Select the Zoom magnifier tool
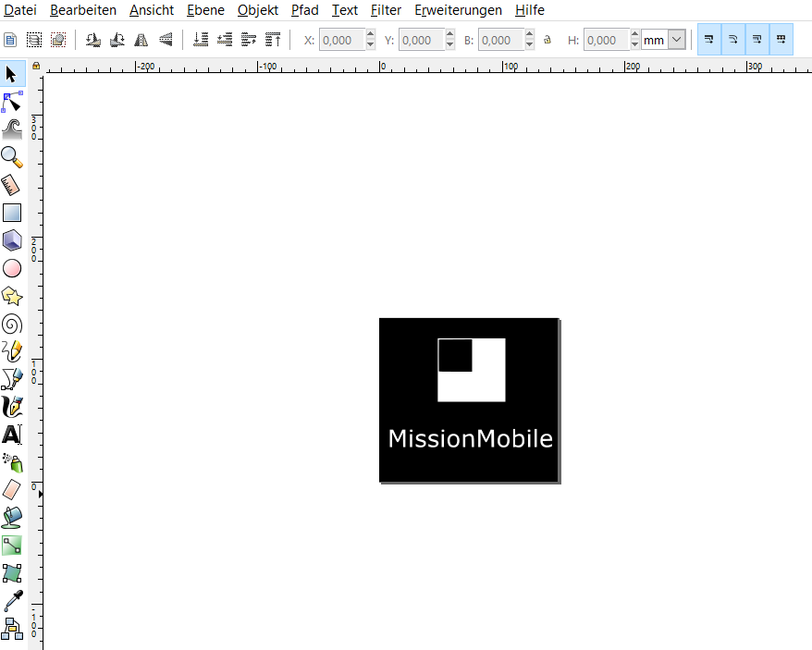812x650 pixels. [x=11, y=157]
